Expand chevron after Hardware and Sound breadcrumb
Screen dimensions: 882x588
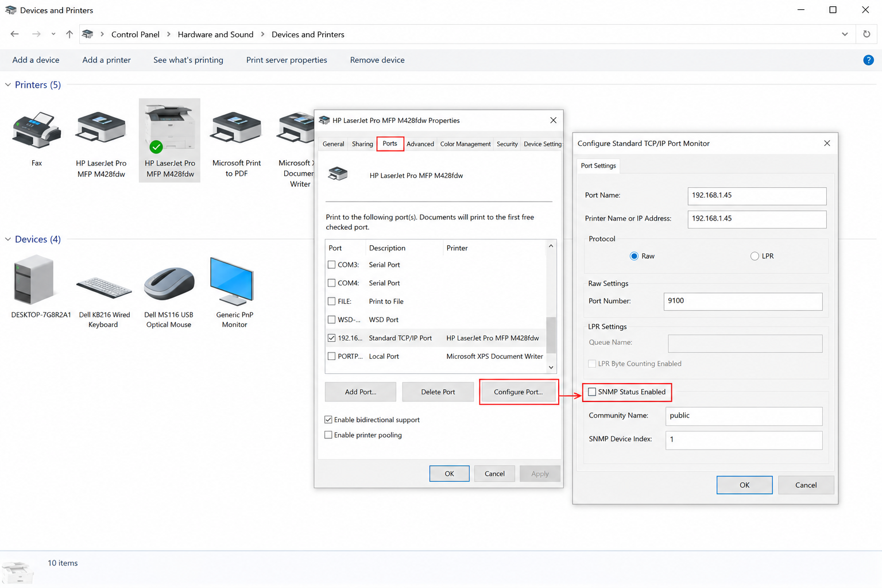click(x=262, y=34)
